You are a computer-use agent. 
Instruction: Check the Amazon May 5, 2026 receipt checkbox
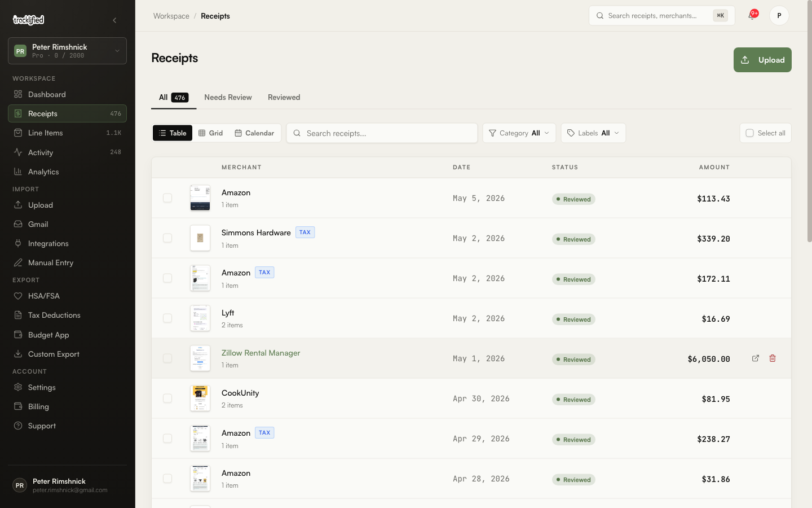(167, 198)
